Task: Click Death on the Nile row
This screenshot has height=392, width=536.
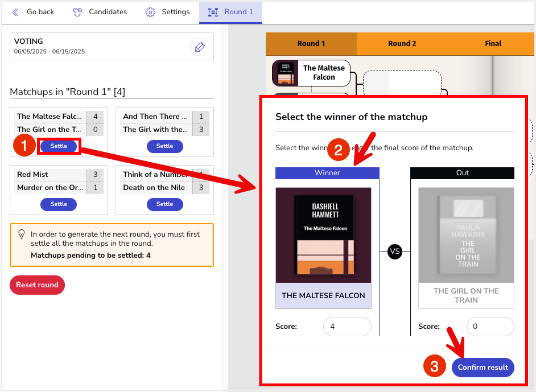Action: (x=166, y=188)
